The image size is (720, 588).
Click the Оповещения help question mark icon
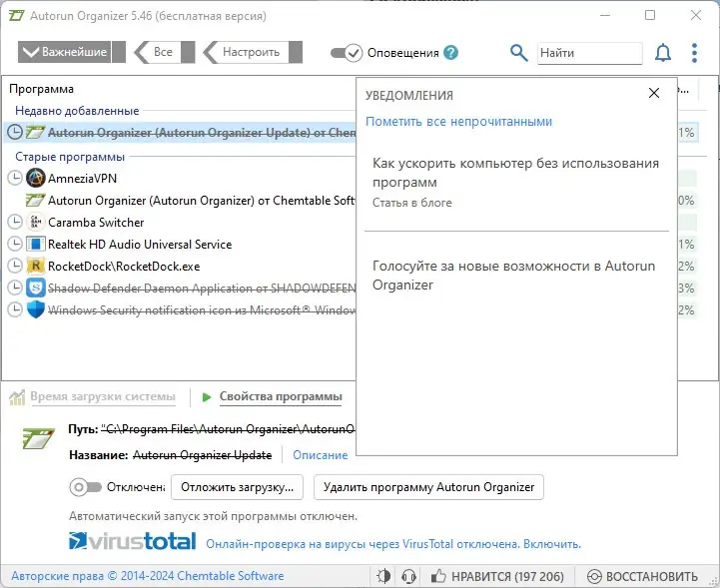(451, 53)
